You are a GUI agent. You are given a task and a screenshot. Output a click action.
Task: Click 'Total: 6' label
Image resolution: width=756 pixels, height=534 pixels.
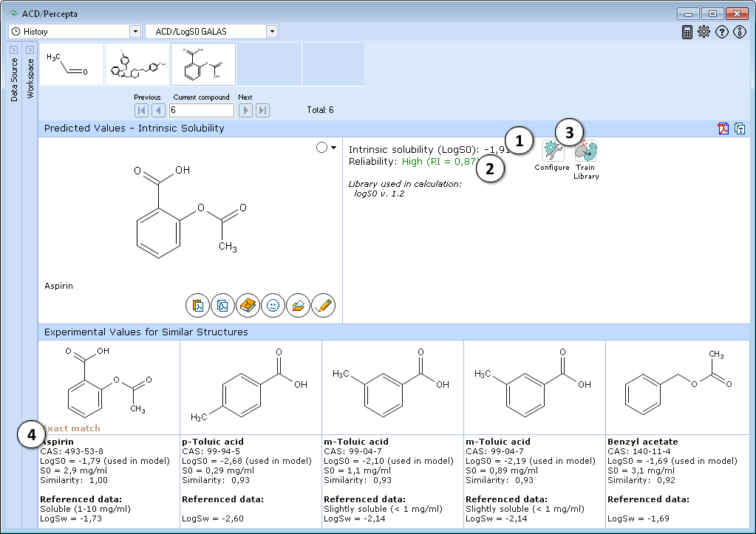point(320,110)
